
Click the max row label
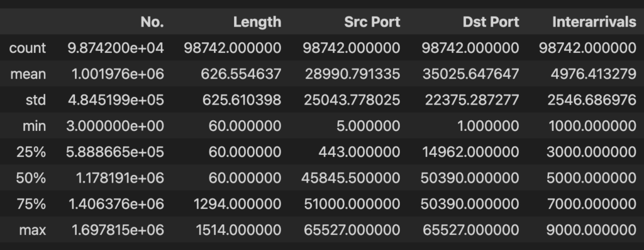33,230
